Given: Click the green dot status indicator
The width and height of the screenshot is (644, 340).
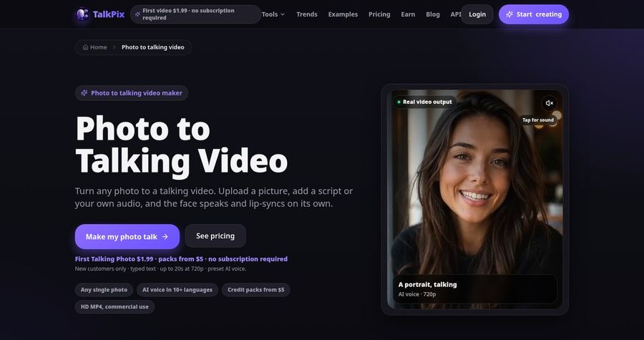Looking at the screenshot, I should point(399,102).
